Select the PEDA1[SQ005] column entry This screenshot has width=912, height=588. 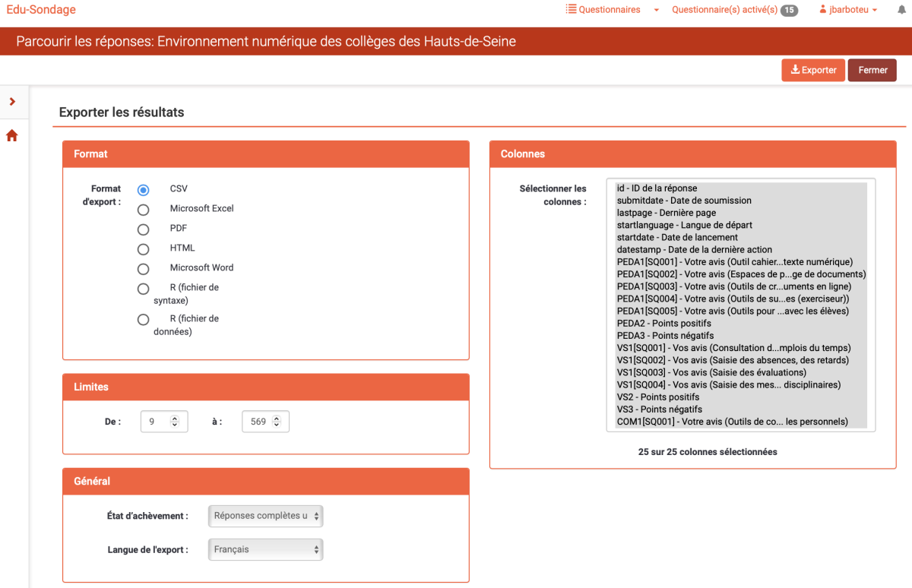click(x=741, y=311)
